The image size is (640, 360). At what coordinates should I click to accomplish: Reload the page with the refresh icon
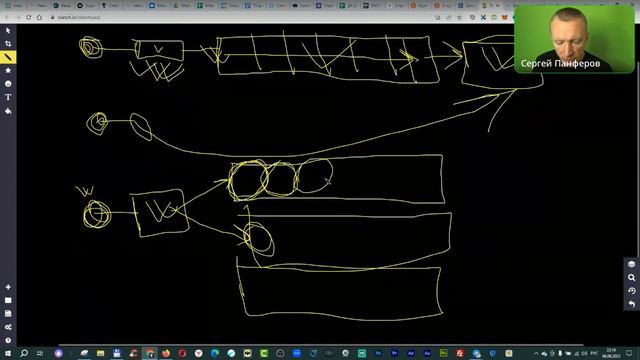[x=28, y=18]
